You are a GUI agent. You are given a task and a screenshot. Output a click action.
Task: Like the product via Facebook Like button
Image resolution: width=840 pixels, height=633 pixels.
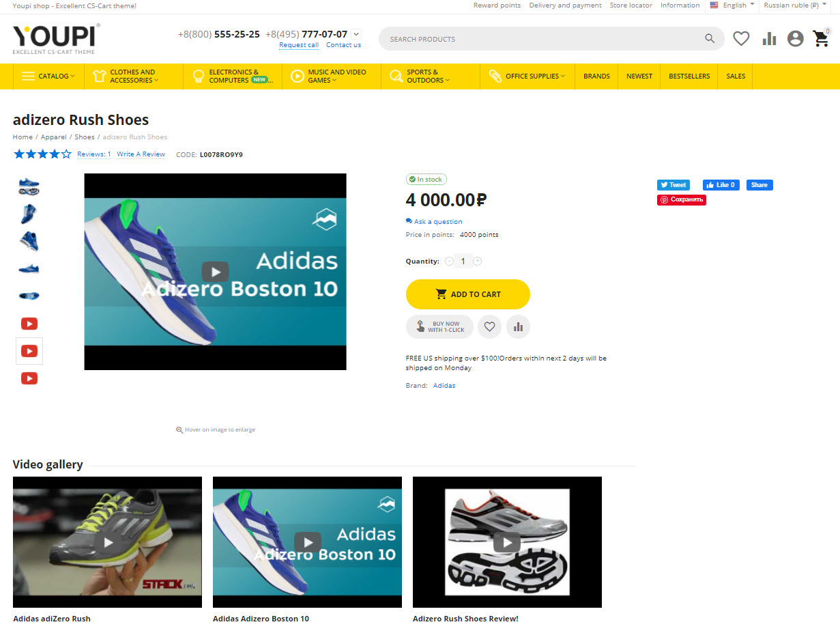coord(721,184)
